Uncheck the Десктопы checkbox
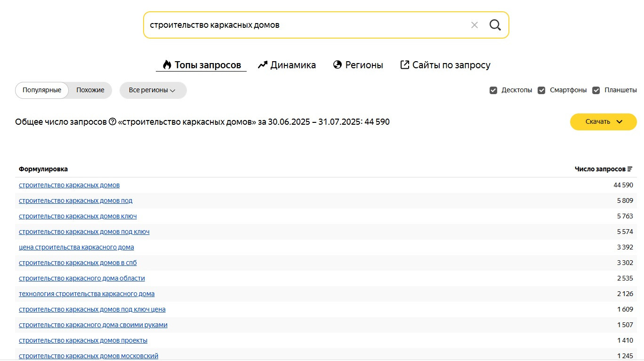 (493, 90)
